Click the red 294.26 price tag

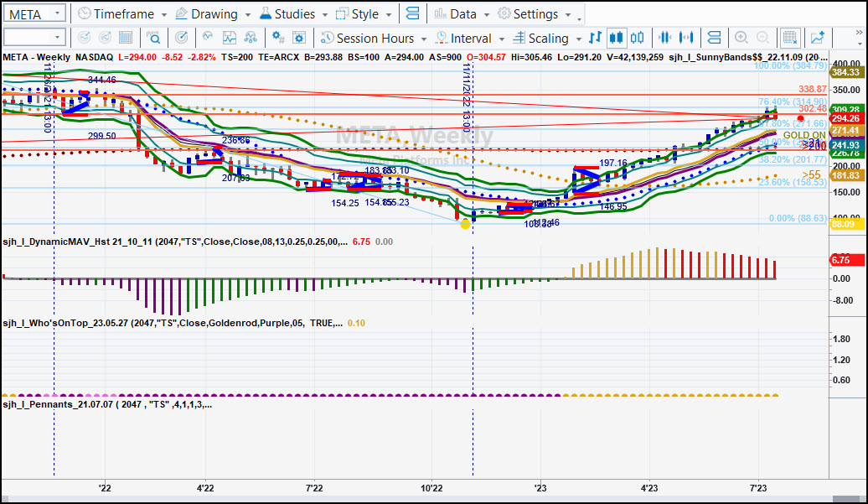tap(846, 118)
